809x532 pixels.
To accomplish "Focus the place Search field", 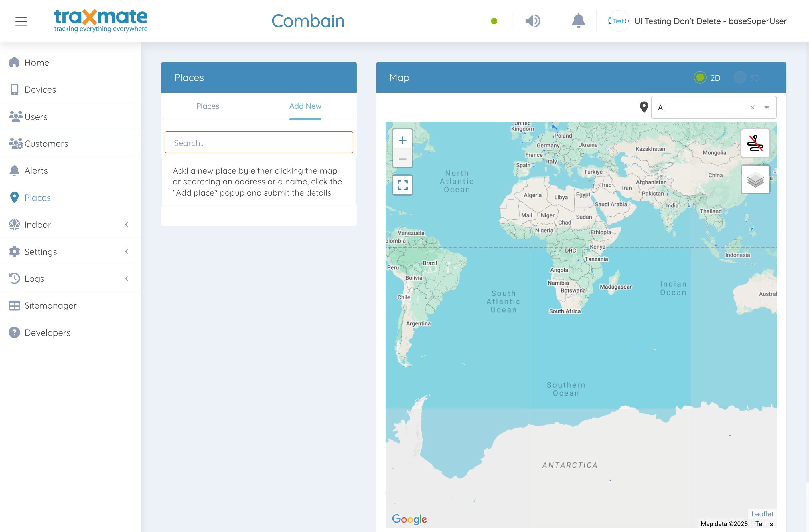I will (x=259, y=143).
